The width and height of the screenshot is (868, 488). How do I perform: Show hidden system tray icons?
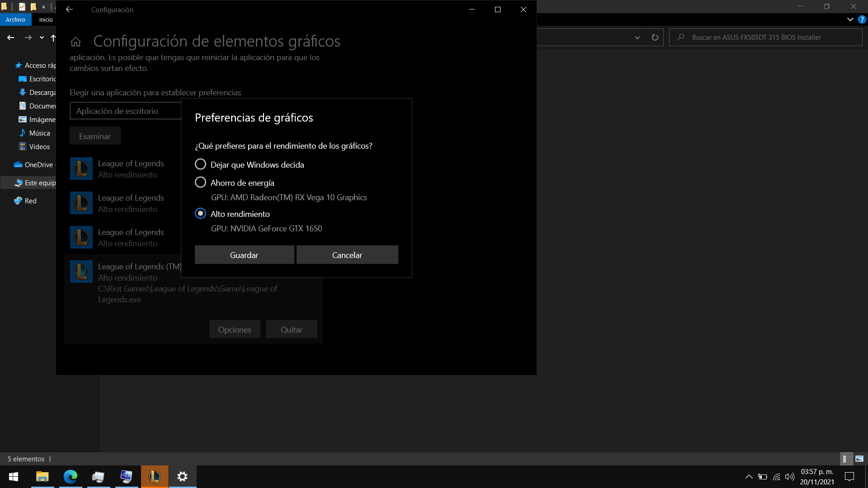[749, 477]
